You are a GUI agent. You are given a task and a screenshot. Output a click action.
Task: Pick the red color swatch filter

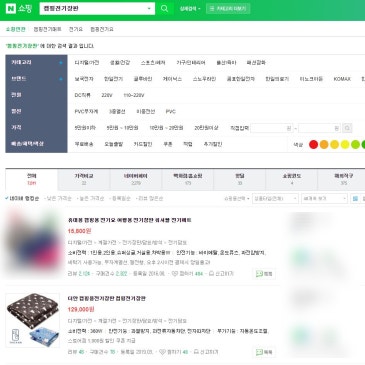coord(313,144)
